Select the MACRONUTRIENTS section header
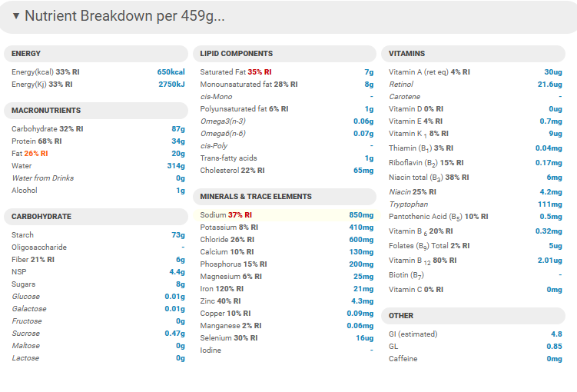This screenshot has width=577, height=392. (96, 111)
